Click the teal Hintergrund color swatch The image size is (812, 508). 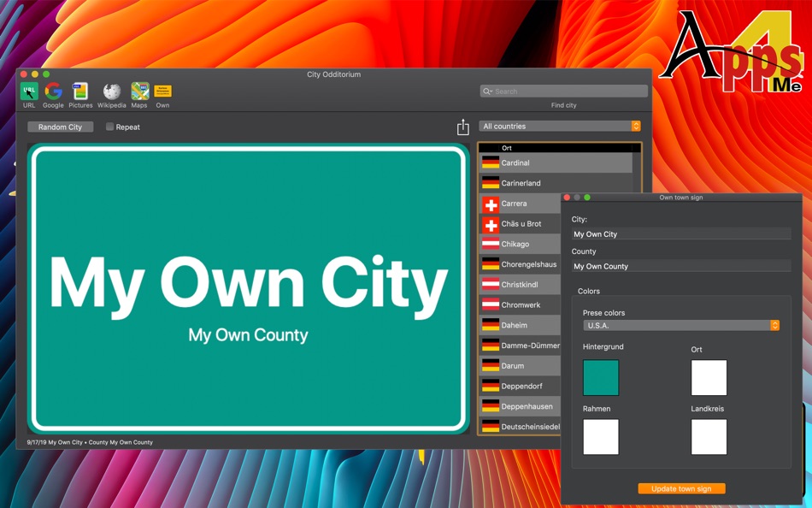(601, 377)
